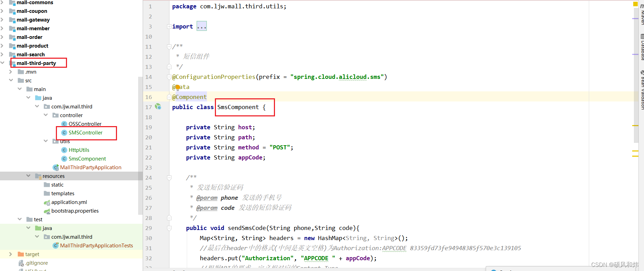Click the SMSController class icon
The image size is (644, 271).
point(64,133)
